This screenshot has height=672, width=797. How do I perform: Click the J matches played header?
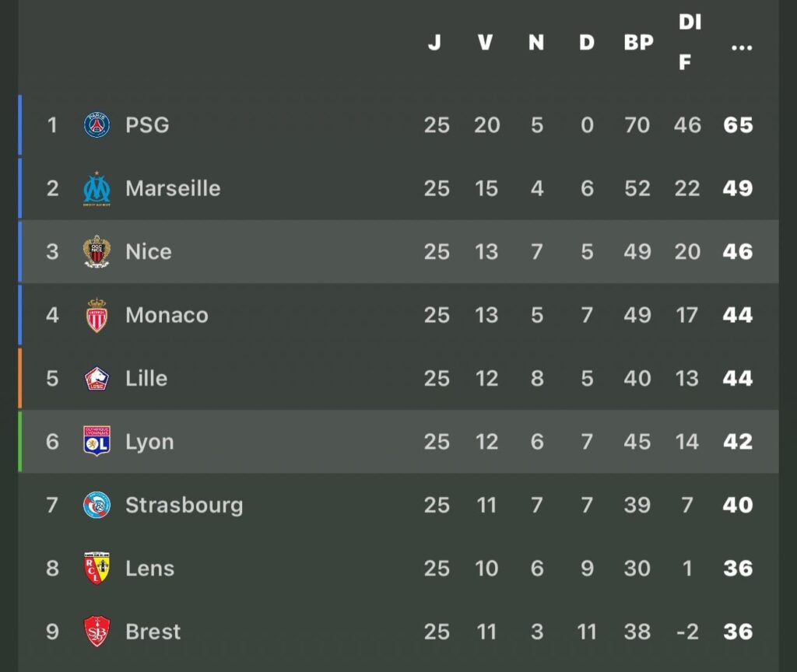(434, 42)
